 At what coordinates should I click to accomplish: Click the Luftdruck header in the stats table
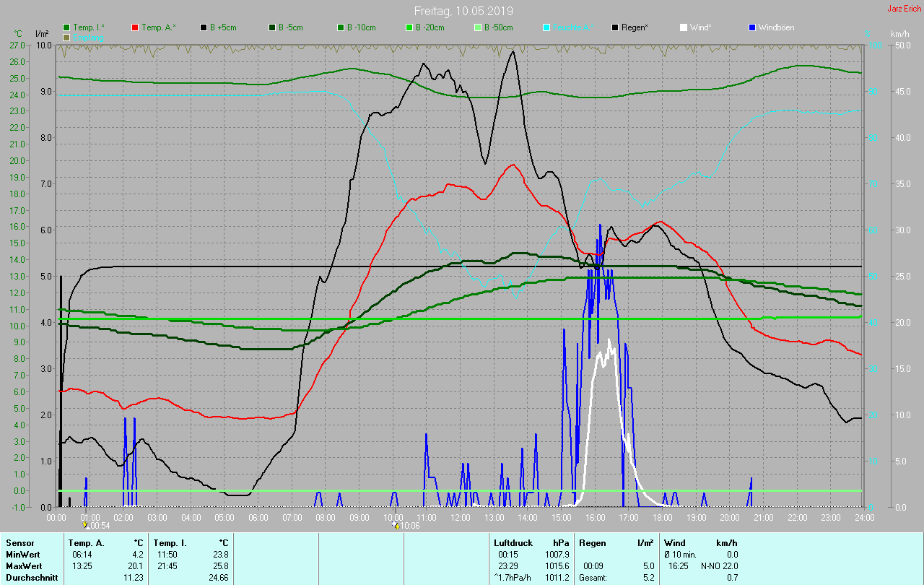pyautogui.click(x=513, y=542)
